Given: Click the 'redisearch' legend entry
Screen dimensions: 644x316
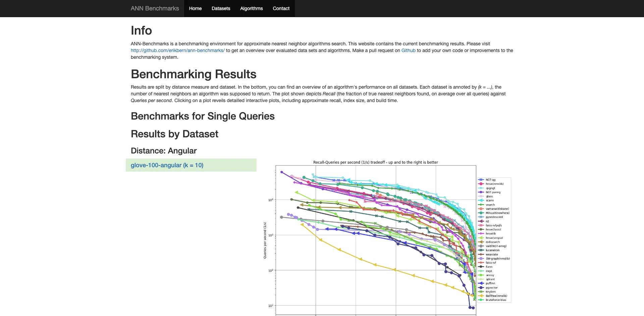Looking at the screenshot, I should coord(493,242).
